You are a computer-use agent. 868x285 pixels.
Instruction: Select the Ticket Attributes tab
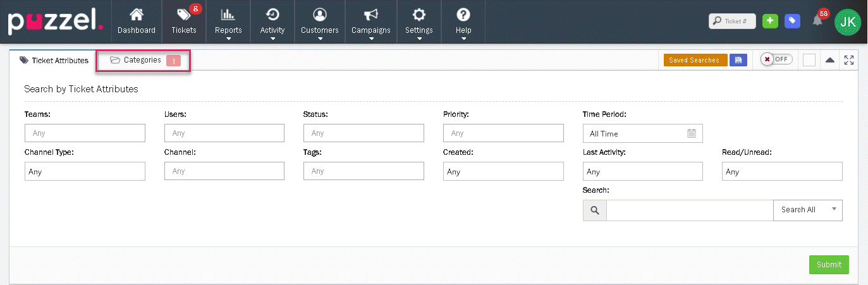coord(54,61)
